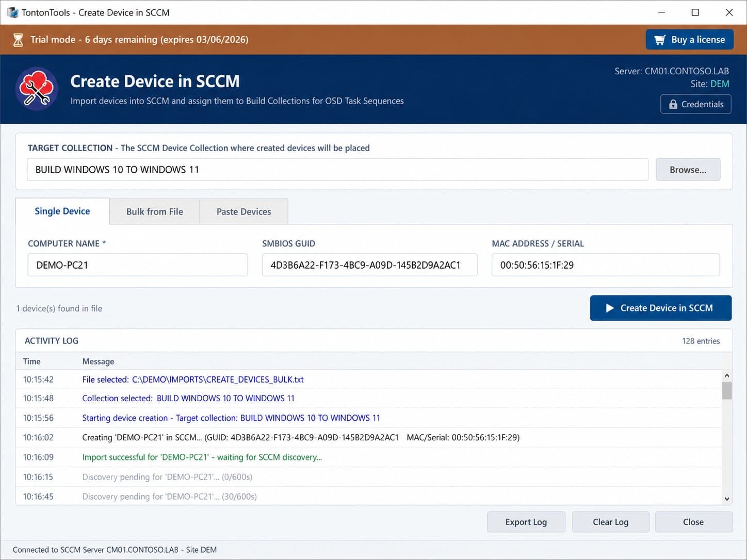Click the shopping cart icon on Buy a license
The width and height of the screenshot is (747, 560).
(x=660, y=40)
